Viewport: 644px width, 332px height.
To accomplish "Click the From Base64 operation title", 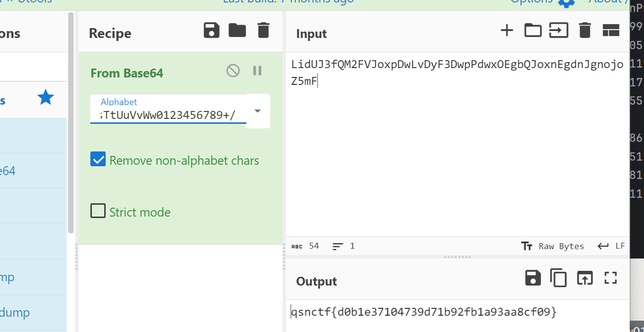I will pos(127,73).
